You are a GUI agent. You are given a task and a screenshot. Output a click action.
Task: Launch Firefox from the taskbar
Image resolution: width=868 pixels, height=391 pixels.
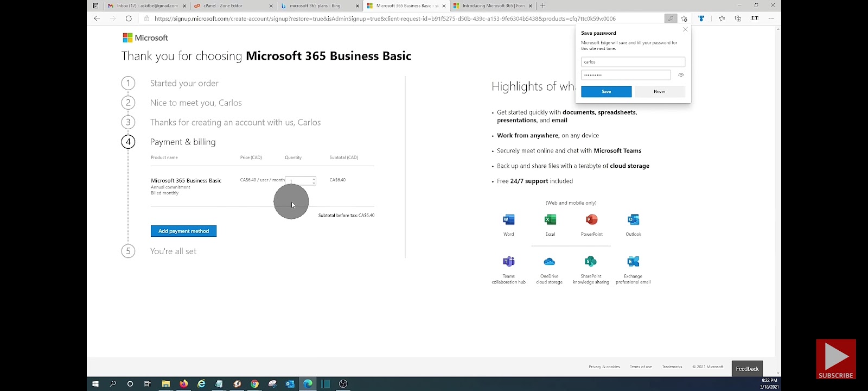(183, 384)
